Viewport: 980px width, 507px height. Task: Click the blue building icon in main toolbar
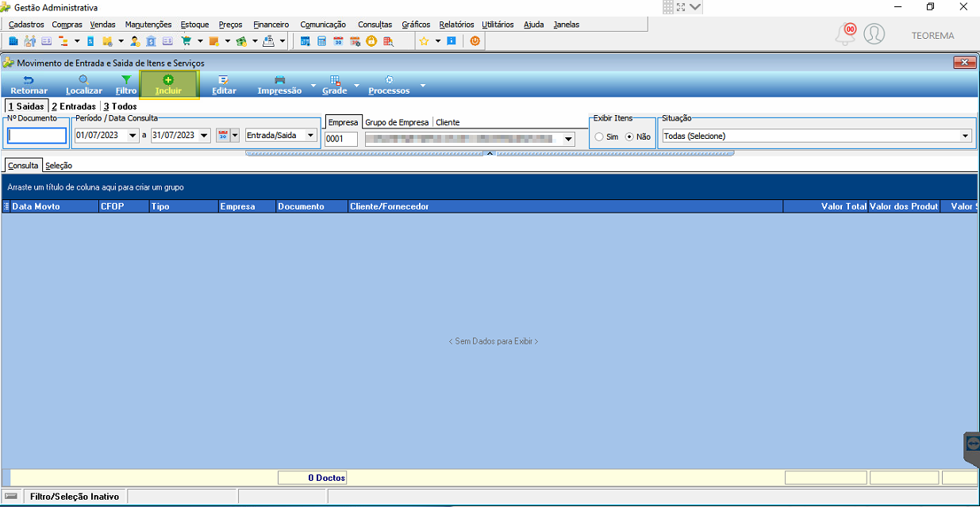pyautogui.click(x=13, y=40)
